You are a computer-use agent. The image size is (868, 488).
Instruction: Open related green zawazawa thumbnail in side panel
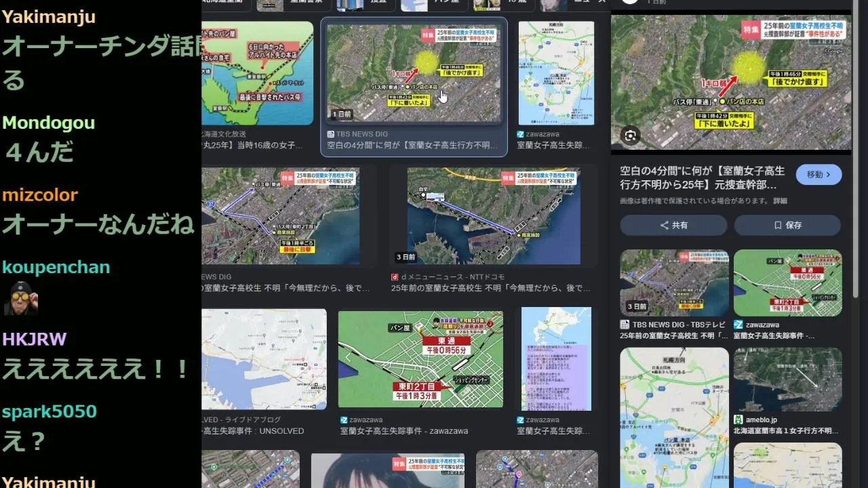point(788,283)
